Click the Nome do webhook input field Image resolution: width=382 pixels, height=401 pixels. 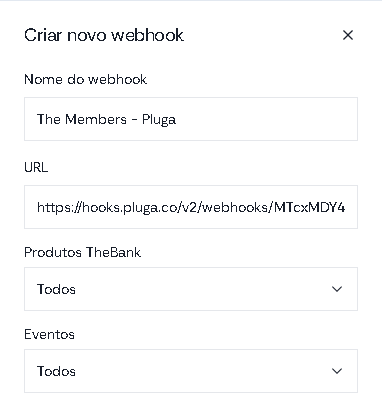click(191, 119)
